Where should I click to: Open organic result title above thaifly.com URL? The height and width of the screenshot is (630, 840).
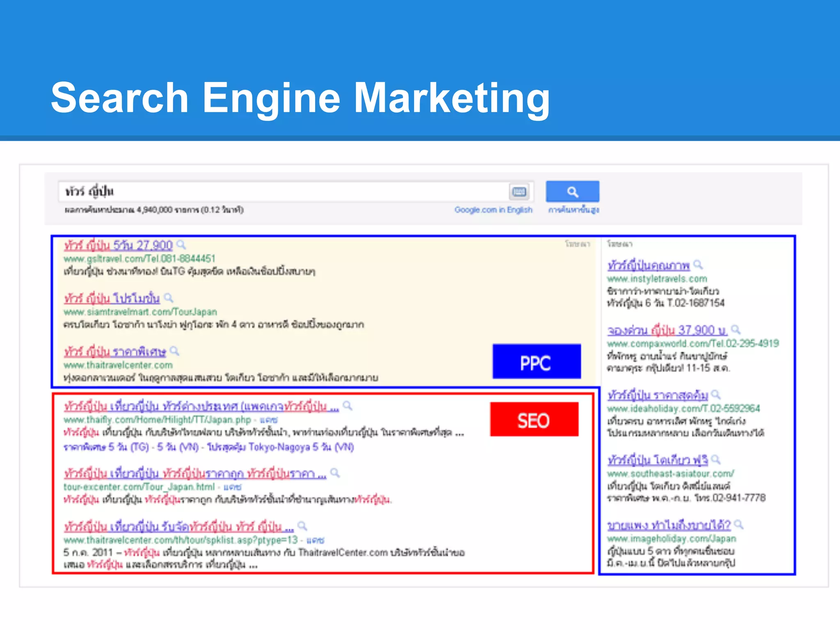pos(201,406)
